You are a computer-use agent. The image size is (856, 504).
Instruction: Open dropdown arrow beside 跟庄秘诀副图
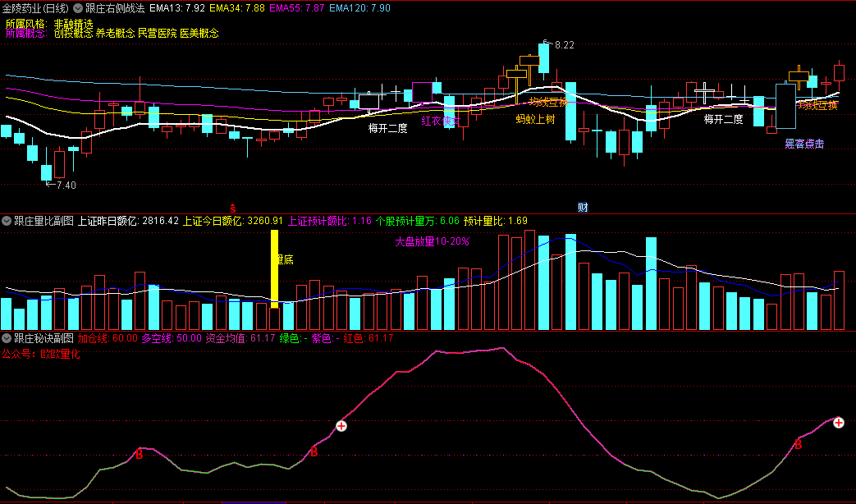7,338
